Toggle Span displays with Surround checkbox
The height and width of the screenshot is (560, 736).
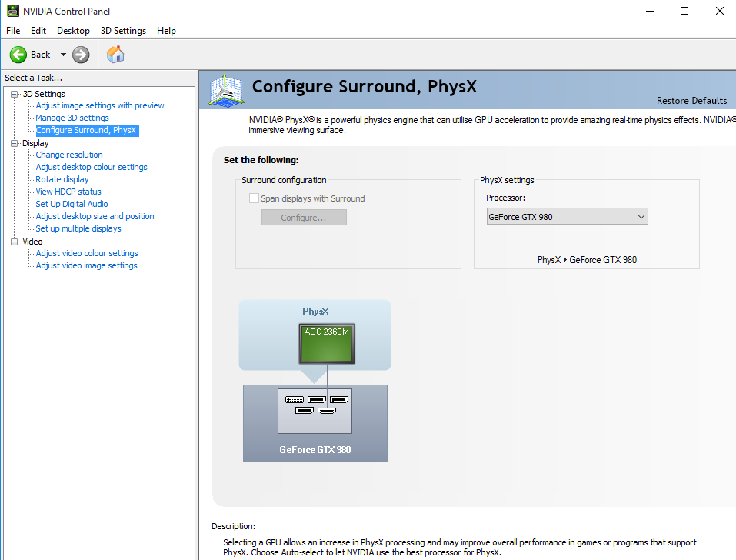coord(254,198)
